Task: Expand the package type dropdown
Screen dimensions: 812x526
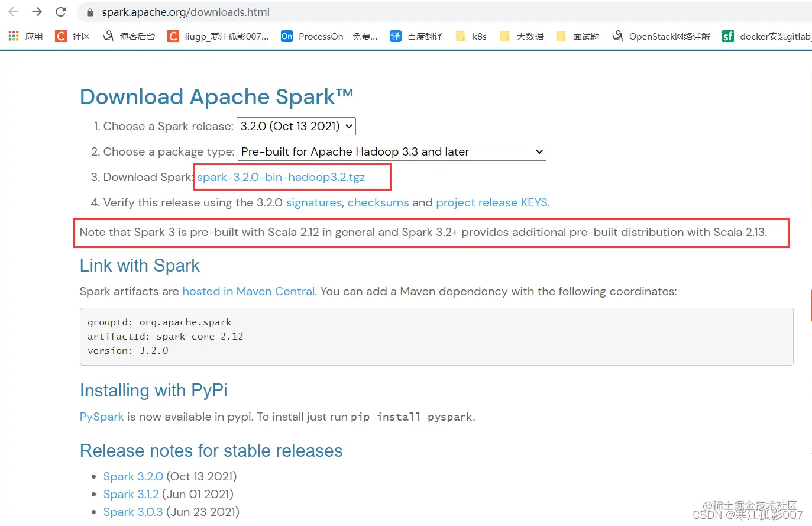Action: (392, 151)
